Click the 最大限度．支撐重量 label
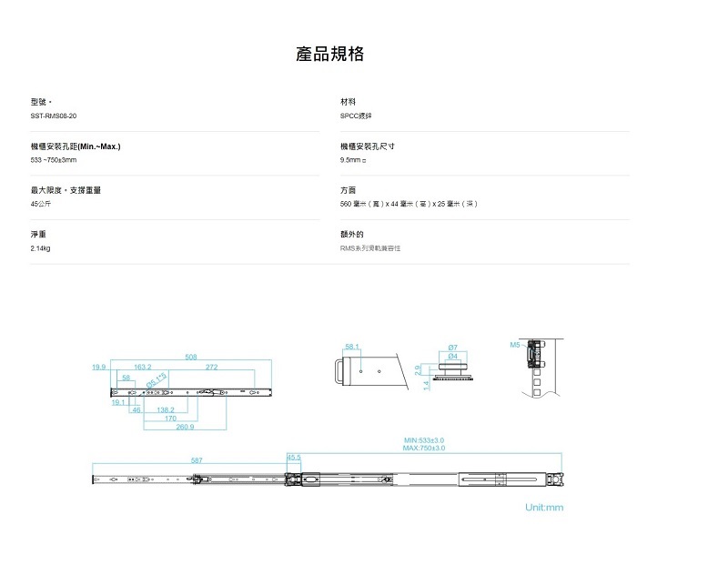The height and width of the screenshot is (565, 728). tap(66, 190)
